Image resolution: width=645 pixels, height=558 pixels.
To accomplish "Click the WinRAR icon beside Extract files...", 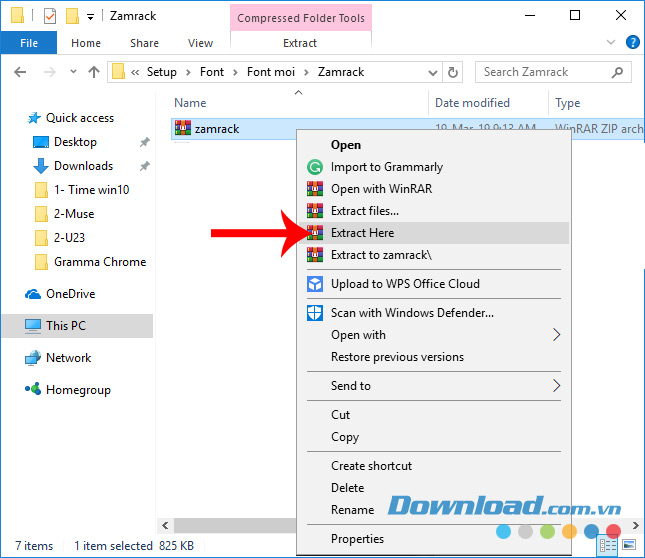I will click(315, 211).
